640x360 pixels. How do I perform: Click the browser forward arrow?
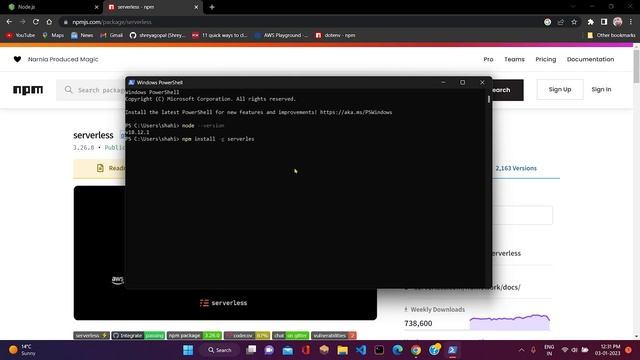[x=22, y=22]
